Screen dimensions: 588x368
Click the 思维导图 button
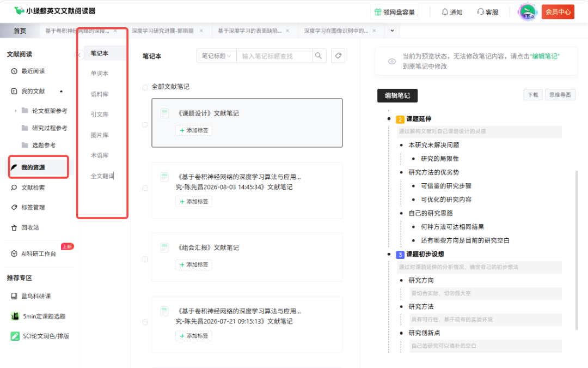point(560,95)
